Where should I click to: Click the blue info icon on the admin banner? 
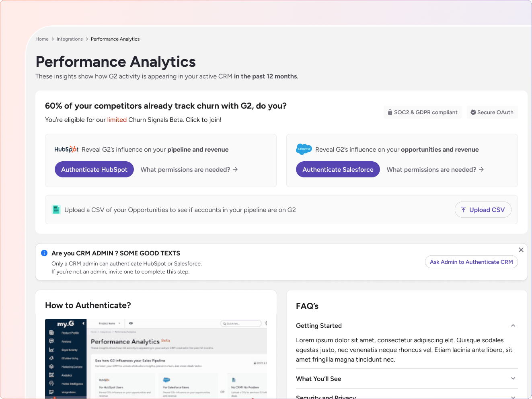pos(44,253)
